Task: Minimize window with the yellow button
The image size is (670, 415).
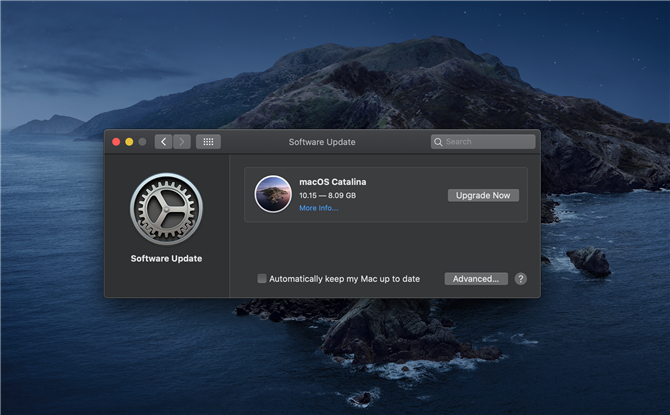Action: 129,142
